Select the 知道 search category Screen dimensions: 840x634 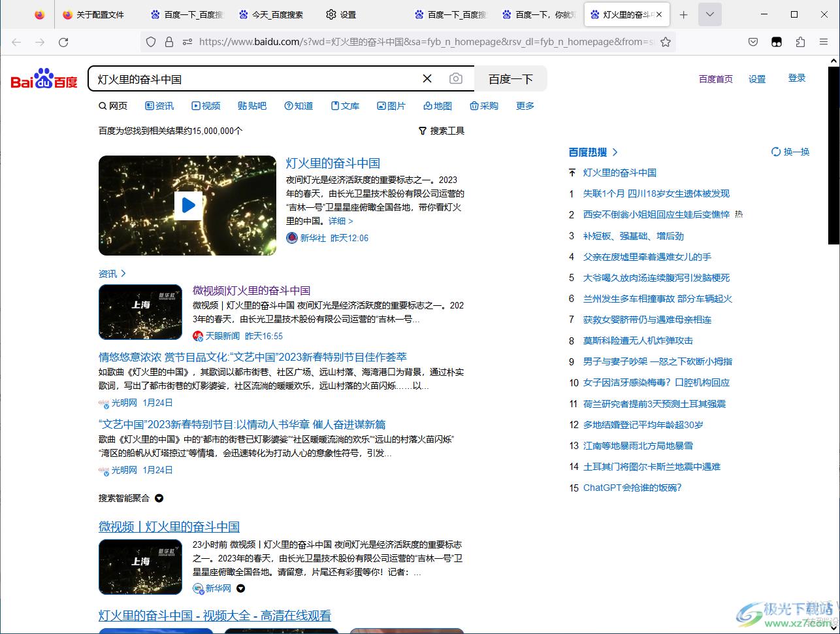299,106
